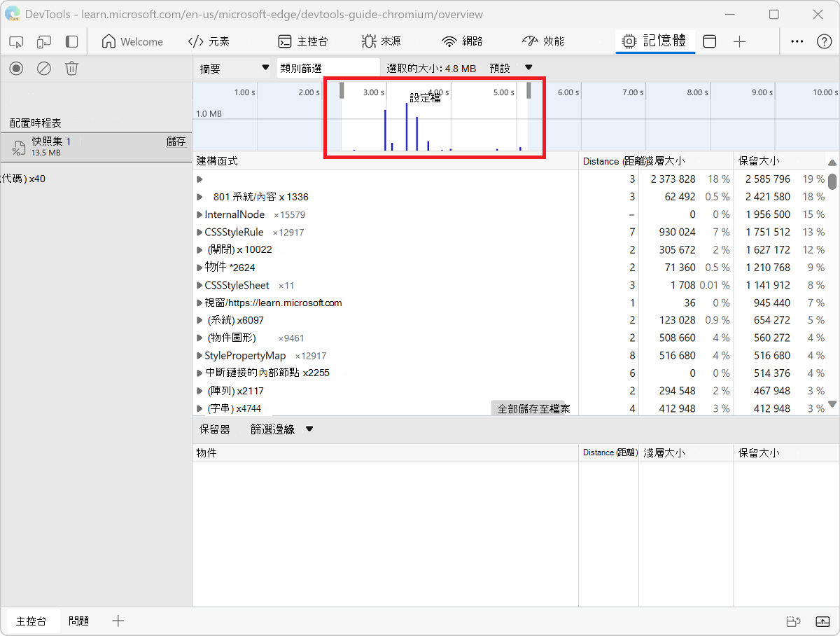The image size is (840, 636).
Task: Switch to bottom 問題 drawer tab
Action: click(79, 621)
